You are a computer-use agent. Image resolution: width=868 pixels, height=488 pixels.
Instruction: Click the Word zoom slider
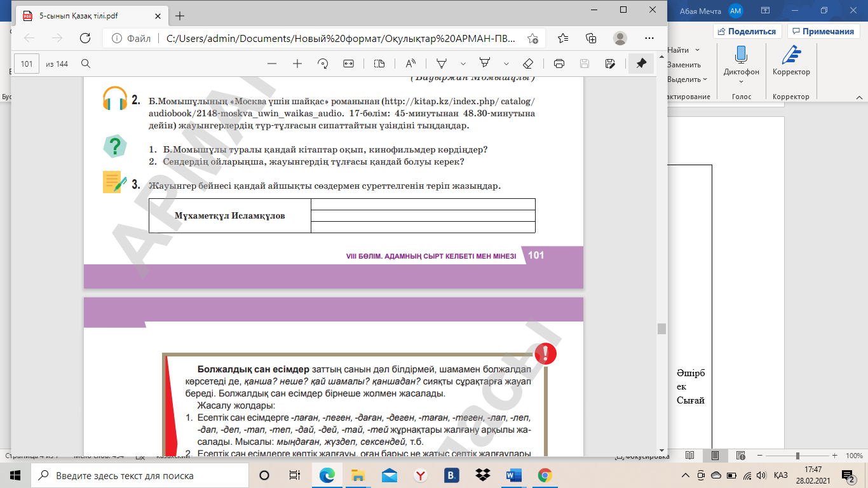(797, 456)
